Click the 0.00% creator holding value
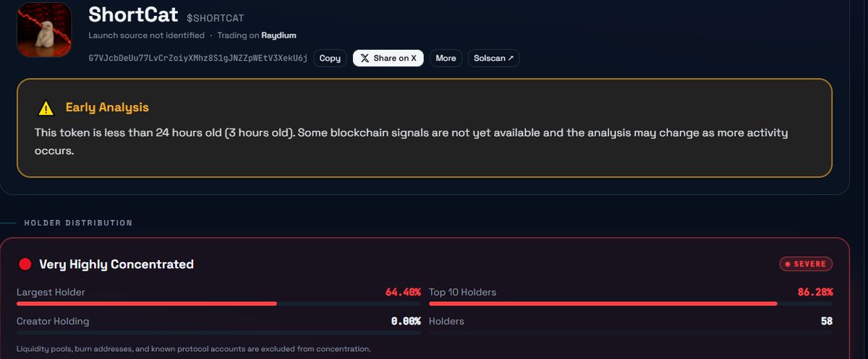The width and height of the screenshot is (868, 359). point(406,321)
